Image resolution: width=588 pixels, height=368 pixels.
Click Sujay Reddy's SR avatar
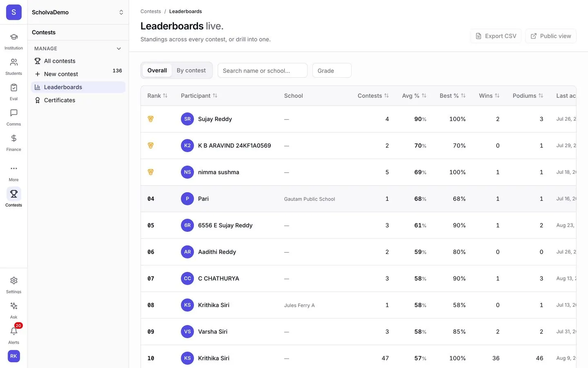click(x=187, y=119)
